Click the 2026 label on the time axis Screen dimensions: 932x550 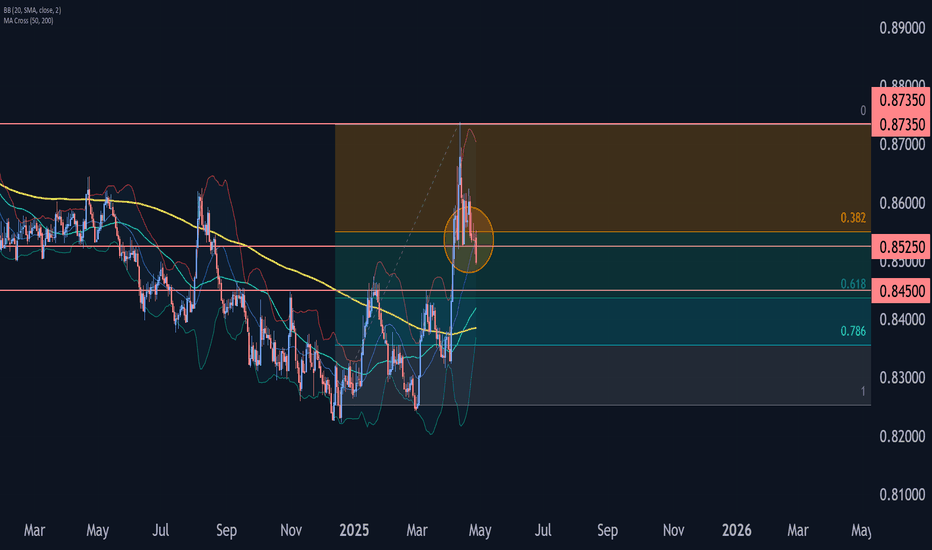click(x=736, y=530)
